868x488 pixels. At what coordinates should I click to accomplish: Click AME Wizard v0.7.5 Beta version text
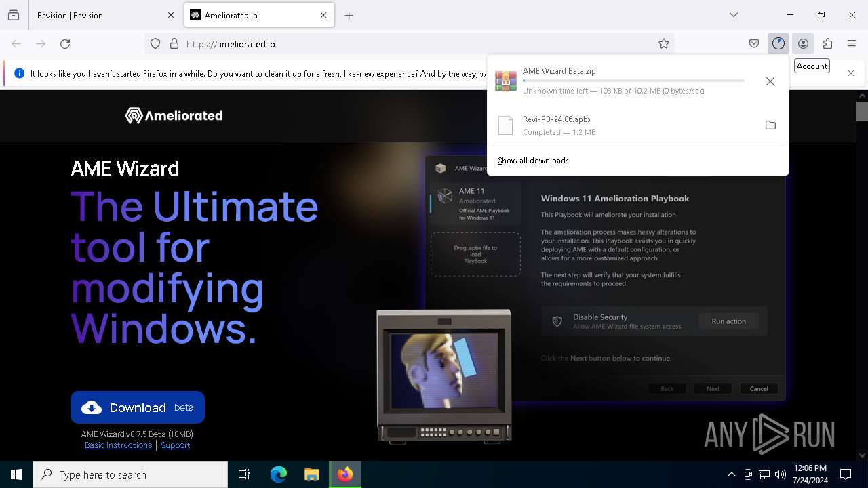[x=137, y=434]
